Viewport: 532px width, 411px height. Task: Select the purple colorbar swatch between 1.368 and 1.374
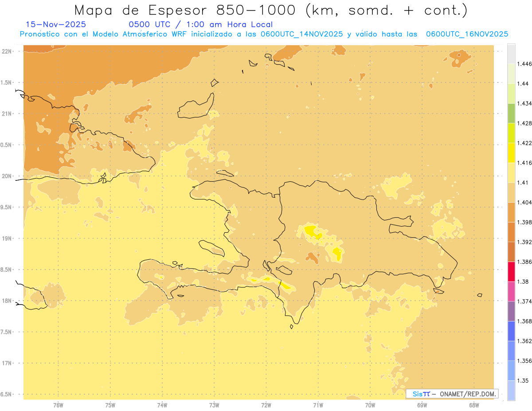pyautogui.click(x=511, y=311)
